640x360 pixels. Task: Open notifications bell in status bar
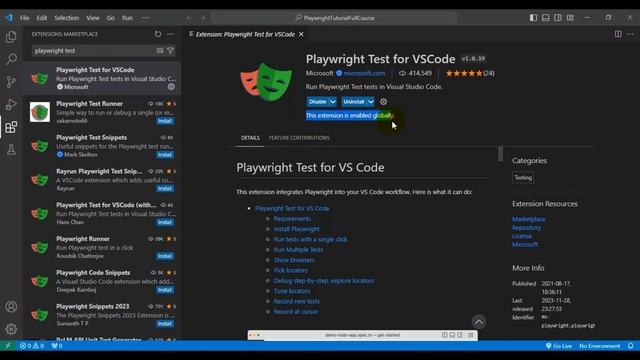(x=631, y=346)
